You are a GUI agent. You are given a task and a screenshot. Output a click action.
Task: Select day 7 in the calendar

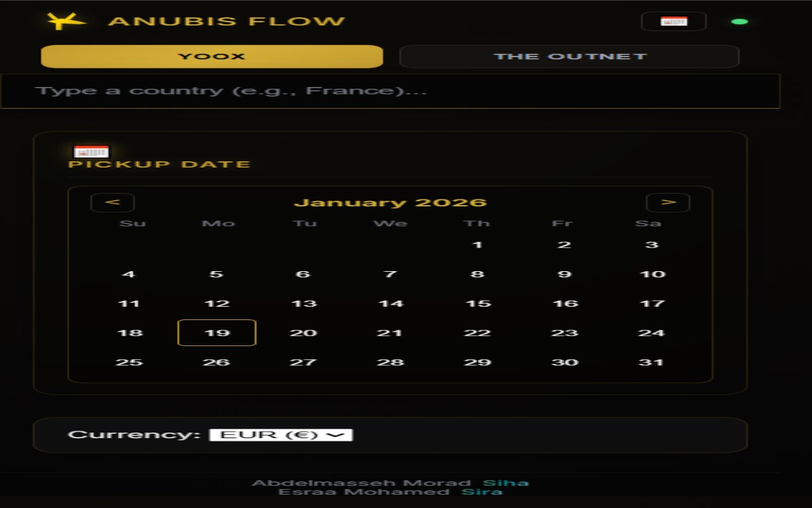pyautogui.click(x=390, y=274)
